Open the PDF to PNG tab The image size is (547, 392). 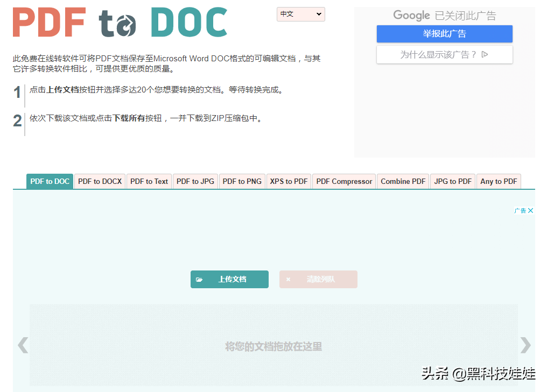(242, 182)
